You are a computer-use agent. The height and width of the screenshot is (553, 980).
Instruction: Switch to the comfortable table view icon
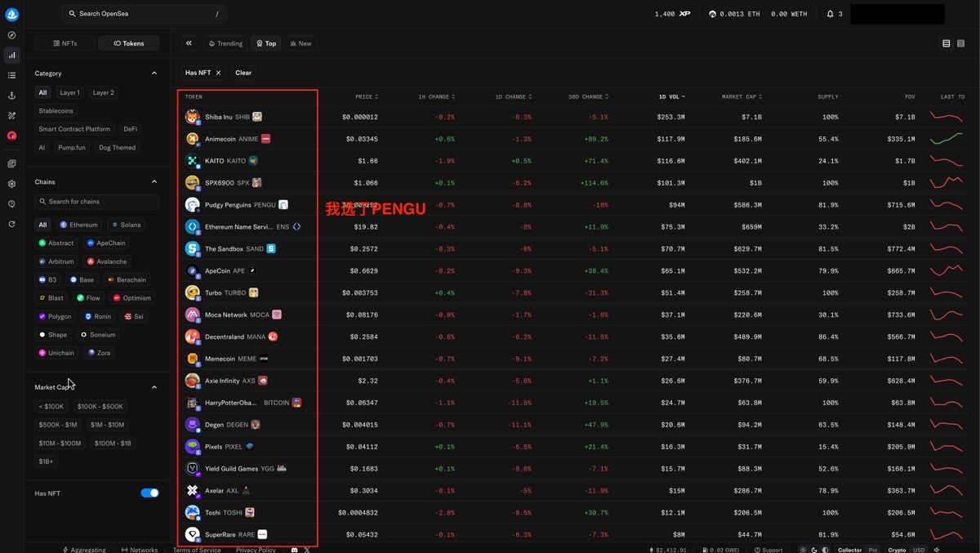point(947,43)
